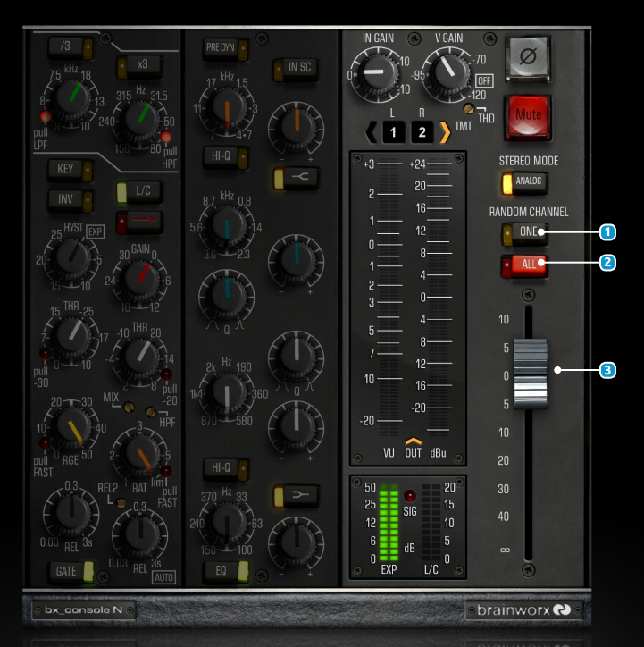Click the REL2 trim screw
This screenshot has height=647, width=644.
point(121,503)
